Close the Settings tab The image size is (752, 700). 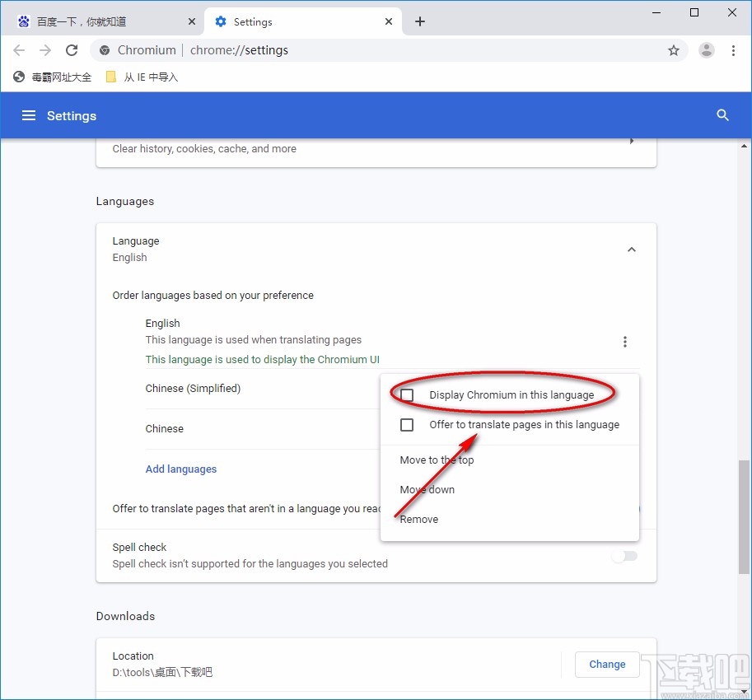[389, 21]
